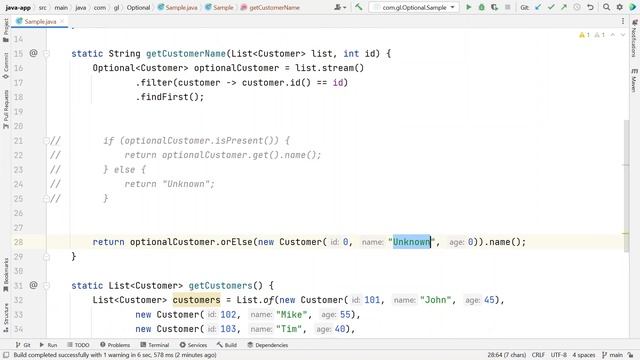Screen dimensions: 640x360
Task: Collapse the getCustomers method fold on line 31
Action: click(x=46, y=285)
